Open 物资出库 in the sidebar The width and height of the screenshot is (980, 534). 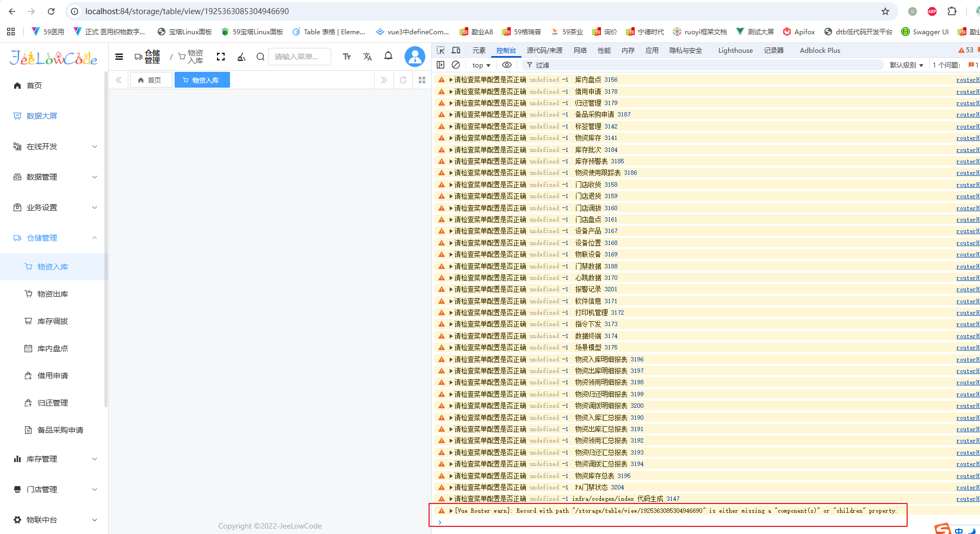(53, 294)
